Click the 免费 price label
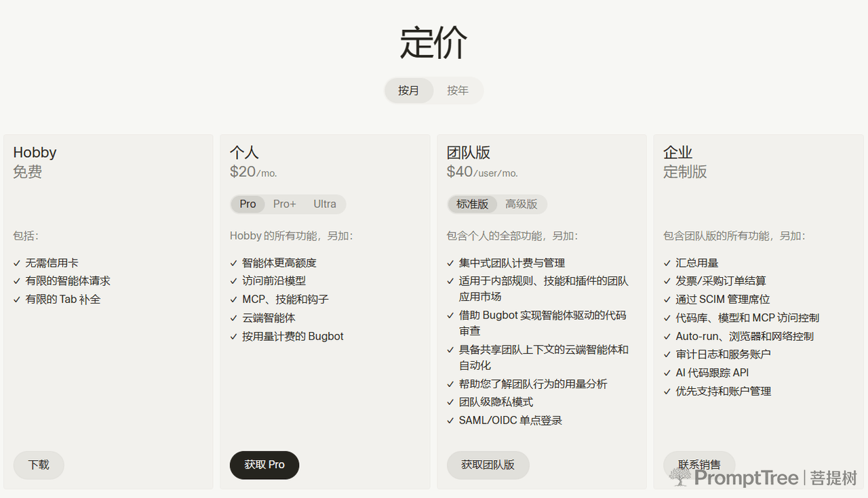The image size is (868, 498). [x=28, y=172]
